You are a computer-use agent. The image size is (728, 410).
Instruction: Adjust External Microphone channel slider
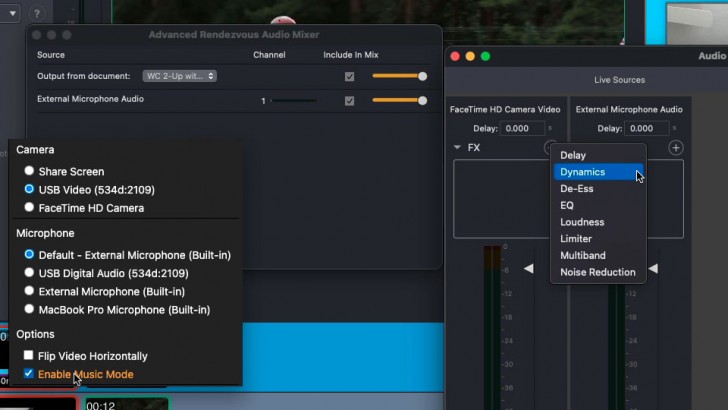pos(293,100)
